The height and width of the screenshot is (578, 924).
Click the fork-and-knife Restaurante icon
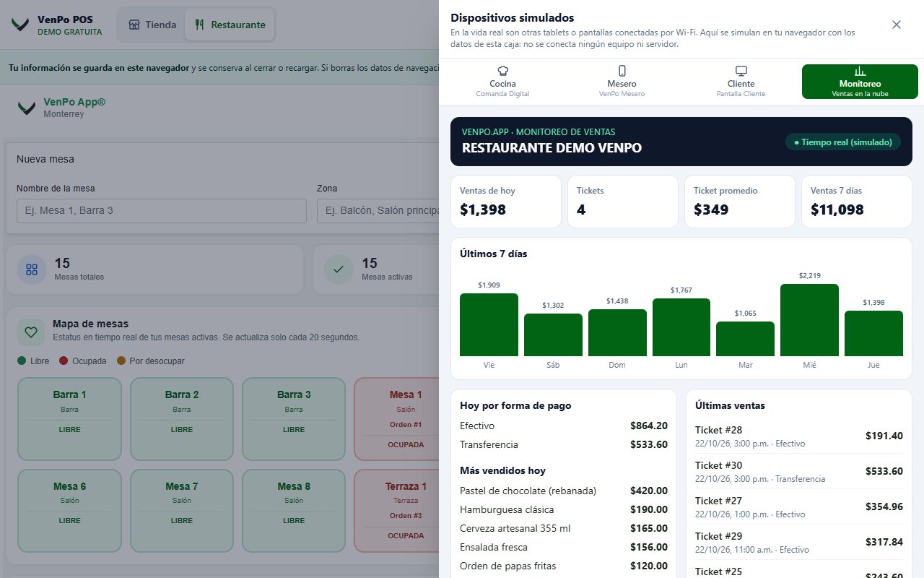point(200,25)
